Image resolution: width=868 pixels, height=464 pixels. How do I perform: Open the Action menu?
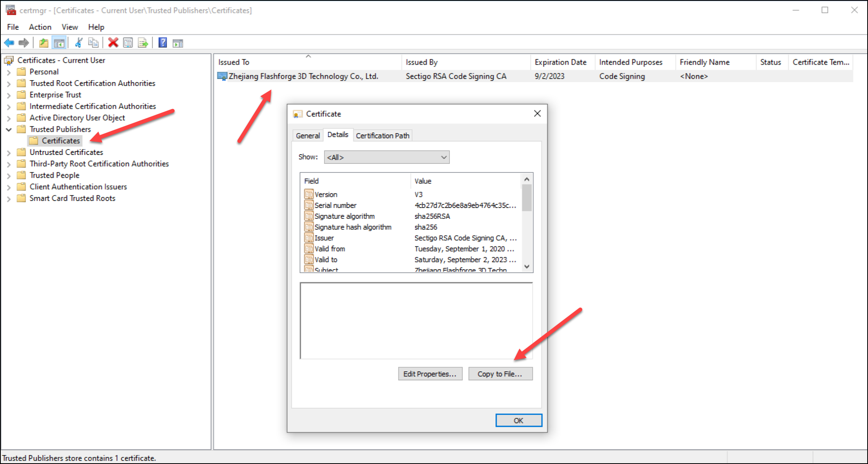[x=40, y=27]
